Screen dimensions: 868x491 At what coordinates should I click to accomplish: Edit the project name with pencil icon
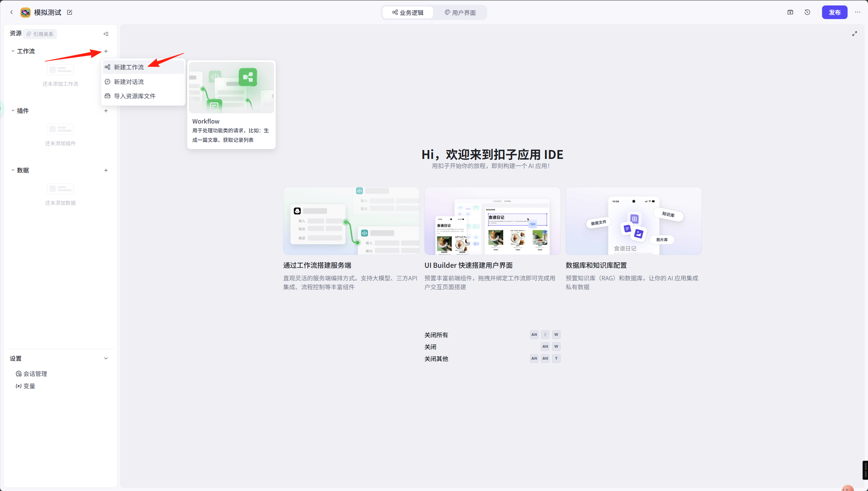pyautogui.click(x=70, y=12)
